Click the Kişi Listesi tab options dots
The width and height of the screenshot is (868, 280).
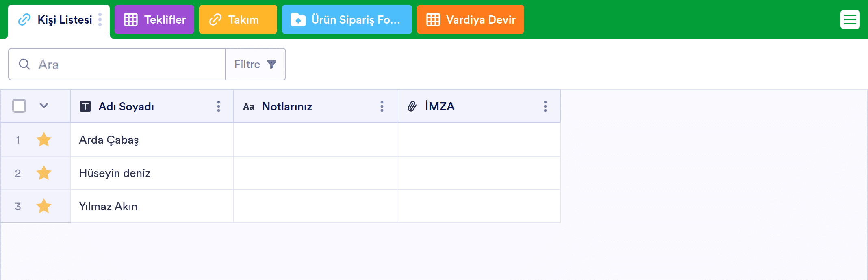click(x=100, y=19)
